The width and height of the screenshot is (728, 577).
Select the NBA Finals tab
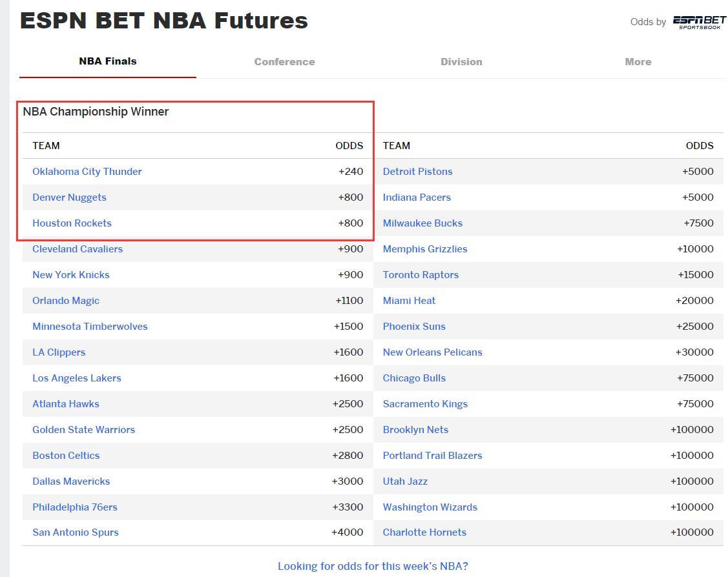[x=108, y=61]
